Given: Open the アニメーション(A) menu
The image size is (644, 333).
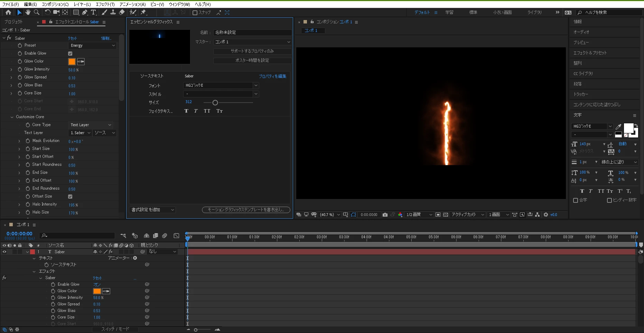Looking at the screenshot, I should pyautogui.click(x=132, y=4).
